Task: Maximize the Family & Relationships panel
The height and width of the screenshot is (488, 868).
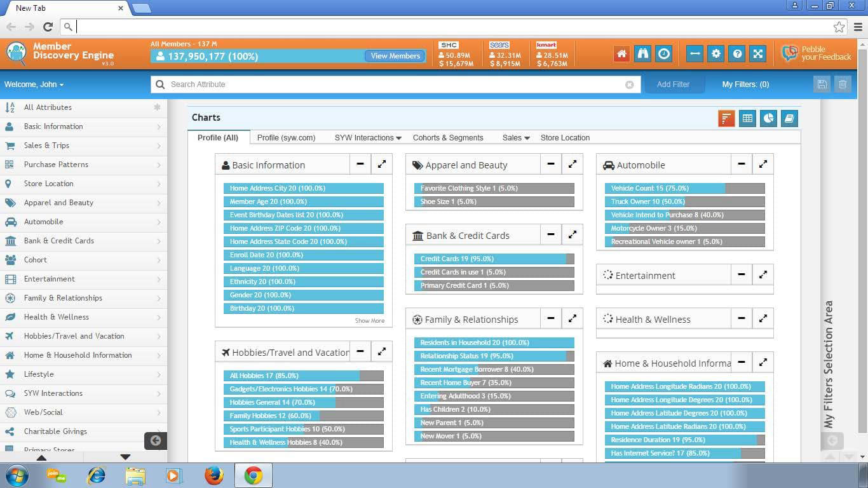Action: 573,318
